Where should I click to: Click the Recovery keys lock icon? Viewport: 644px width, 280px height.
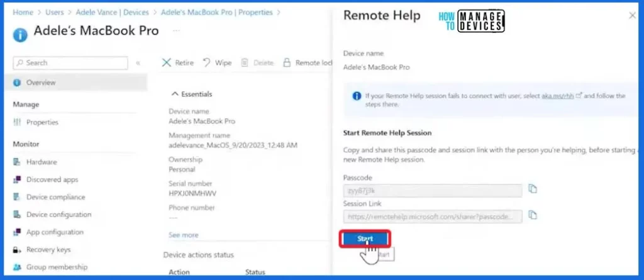coord(17,250)
